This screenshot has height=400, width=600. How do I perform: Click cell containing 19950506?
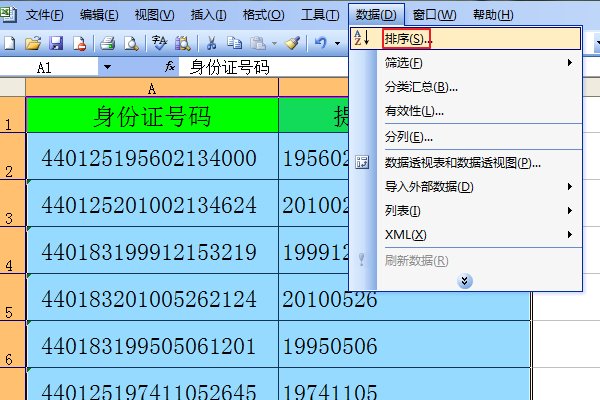pos(404,345)
